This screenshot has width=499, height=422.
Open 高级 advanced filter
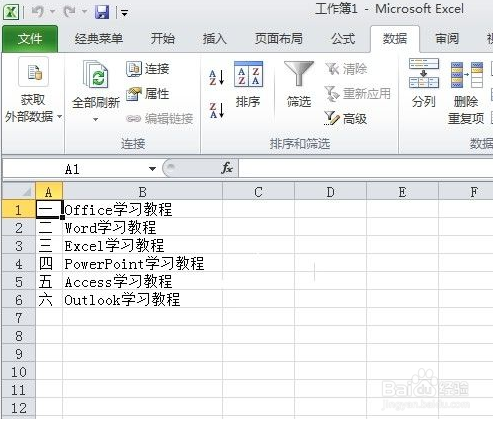(345, 118)
